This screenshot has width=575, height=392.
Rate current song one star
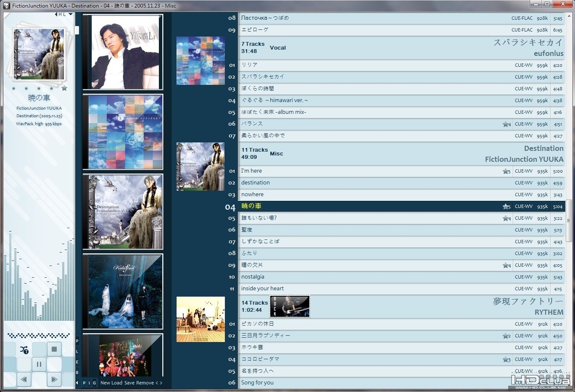click(14, 88)
